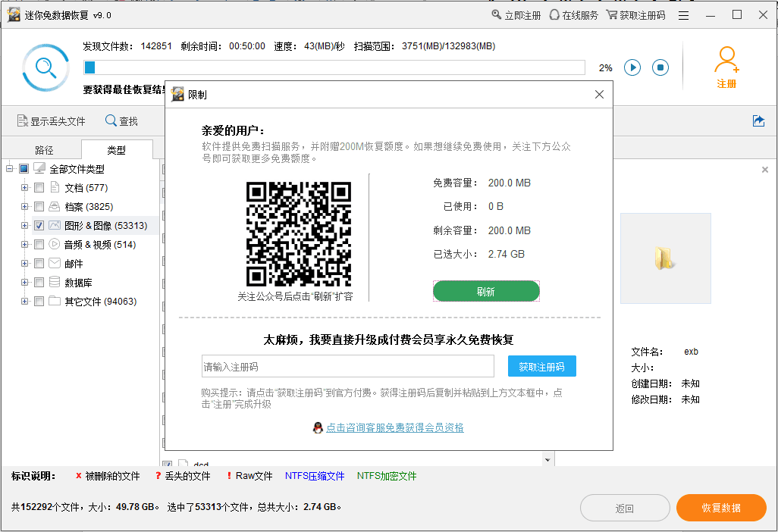Click the file list scroll down arrow

[547, 459]
